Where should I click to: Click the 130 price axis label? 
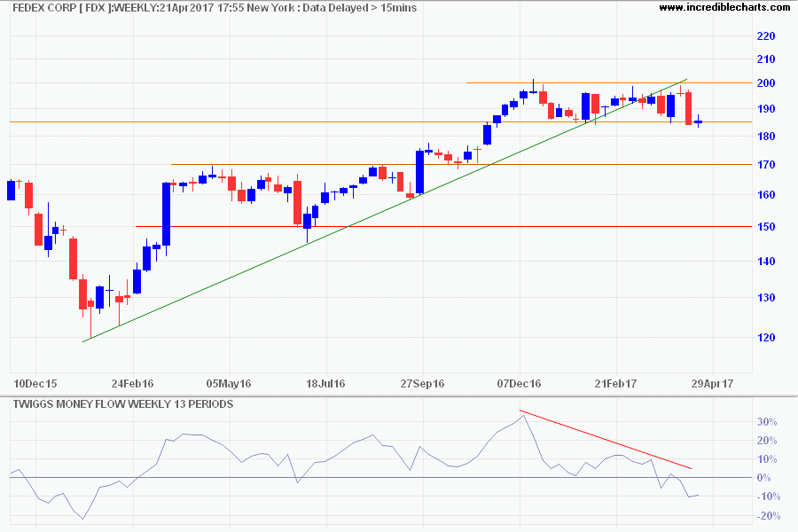tap(766, 298)
